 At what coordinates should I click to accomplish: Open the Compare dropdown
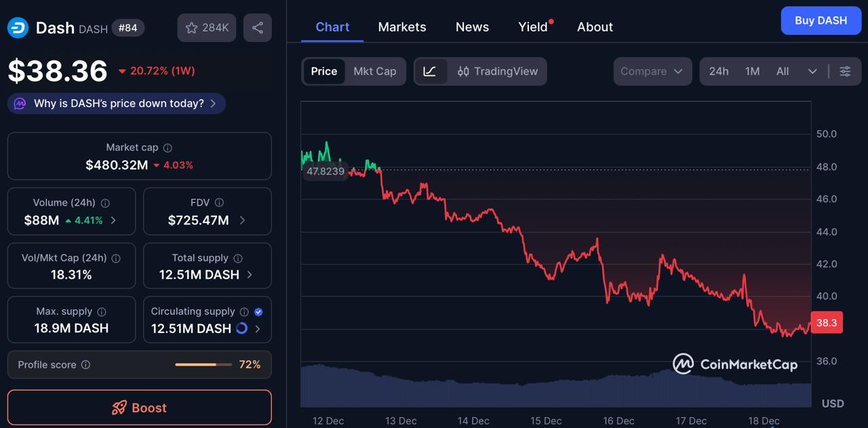pyautogui.click(x=652, y=71)
